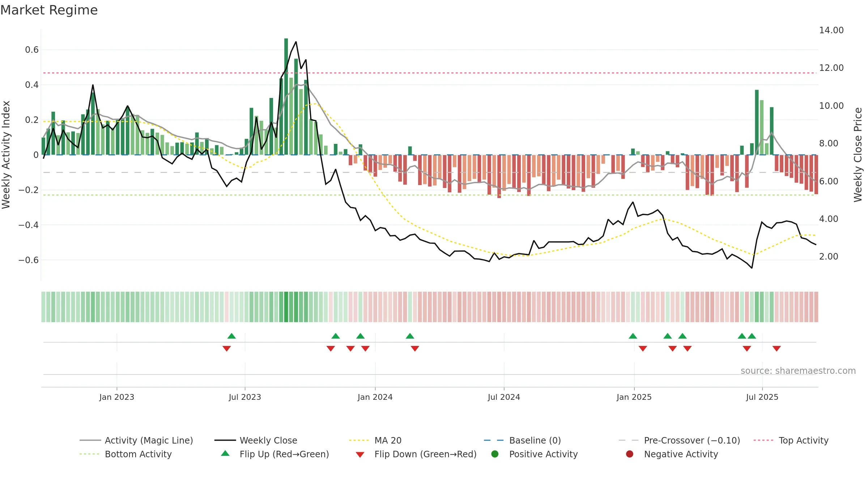Toggle Weekly Close legend entry
This screenshot has height=488, width=868.
pos(256,440)
